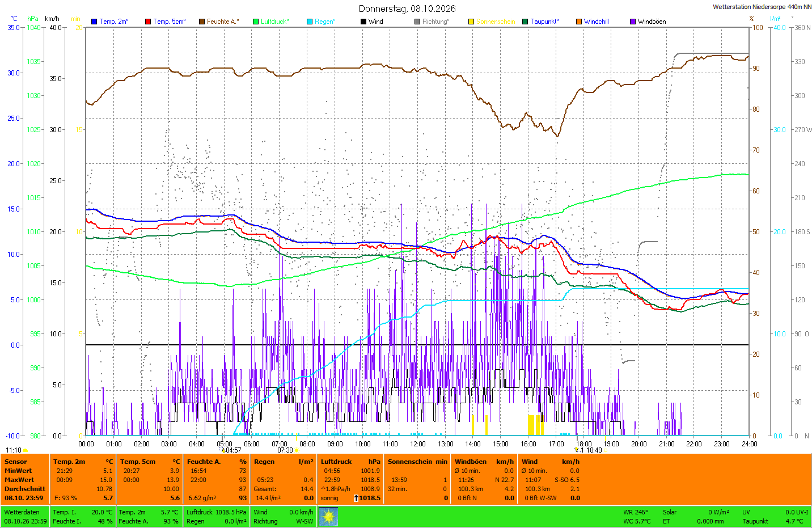Click the gray Richtung legend swatch
The image size is (812, 528).
pos(417,22)
